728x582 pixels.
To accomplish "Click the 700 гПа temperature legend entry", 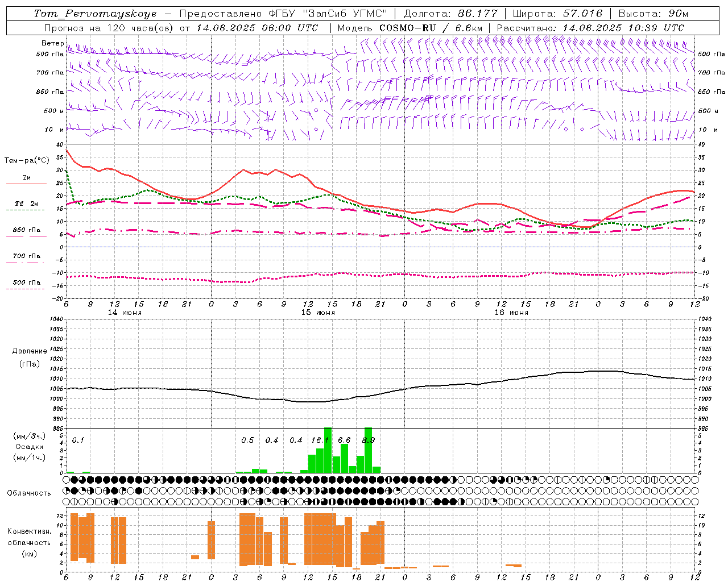I will click(27, 256).
